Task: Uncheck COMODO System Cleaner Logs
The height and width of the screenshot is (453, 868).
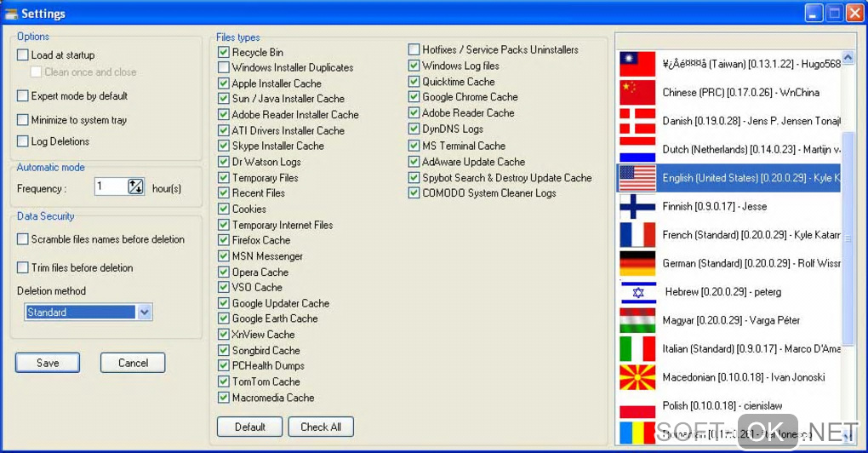Action: click(x=414, y=193)
